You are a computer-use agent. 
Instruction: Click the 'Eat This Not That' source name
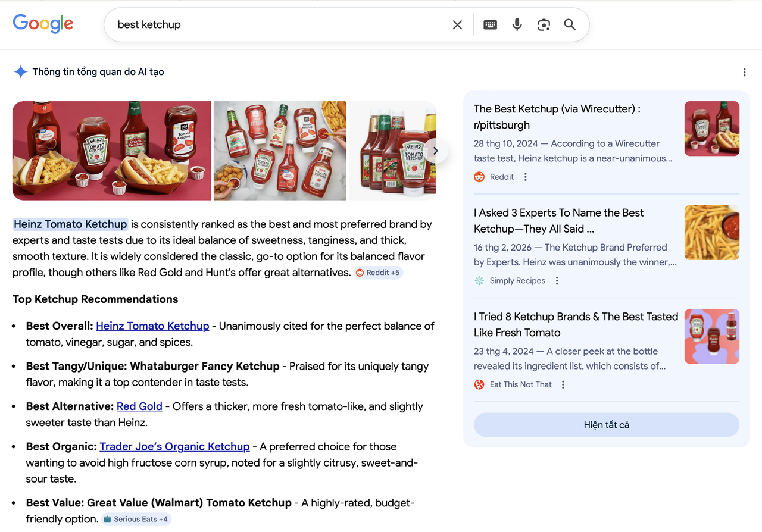521,384
